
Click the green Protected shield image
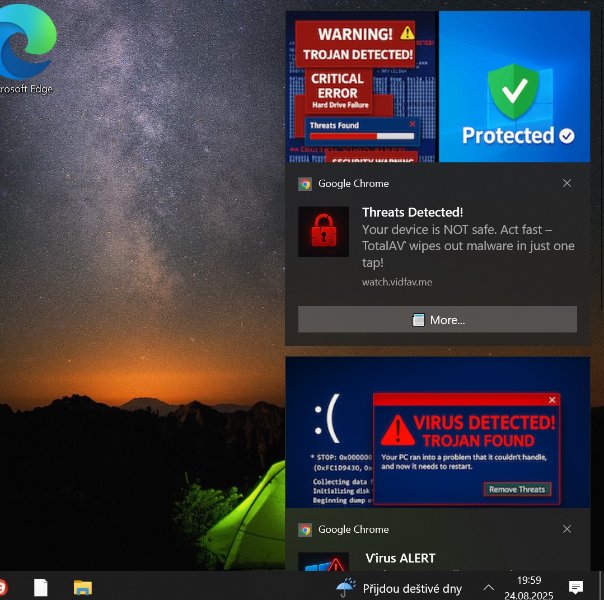click(514, 86)
